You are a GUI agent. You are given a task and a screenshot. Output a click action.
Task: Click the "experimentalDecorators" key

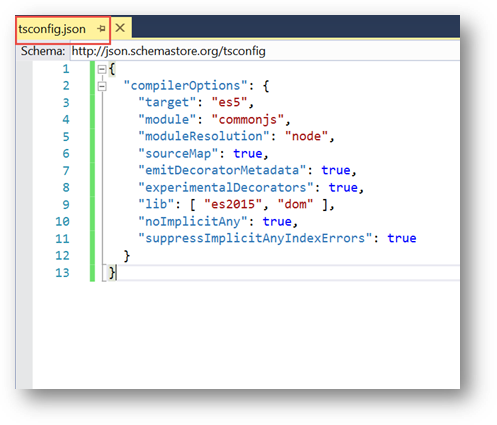point(226,187)
